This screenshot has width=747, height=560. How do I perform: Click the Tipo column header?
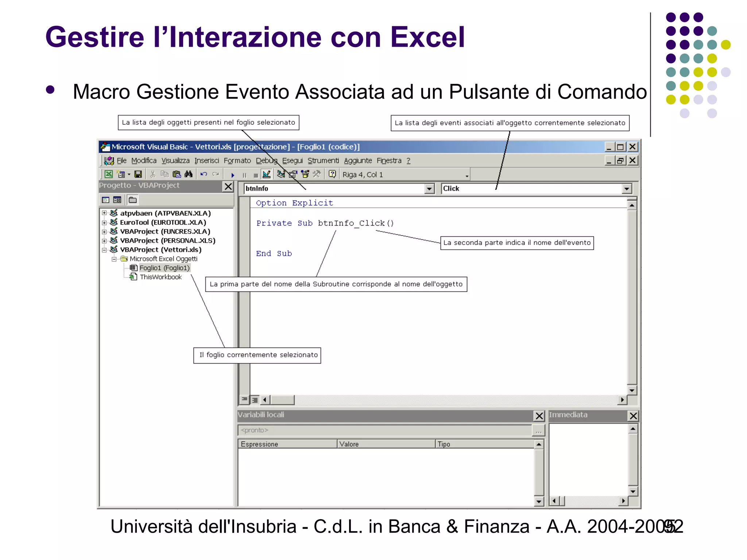tap(485, 444)
